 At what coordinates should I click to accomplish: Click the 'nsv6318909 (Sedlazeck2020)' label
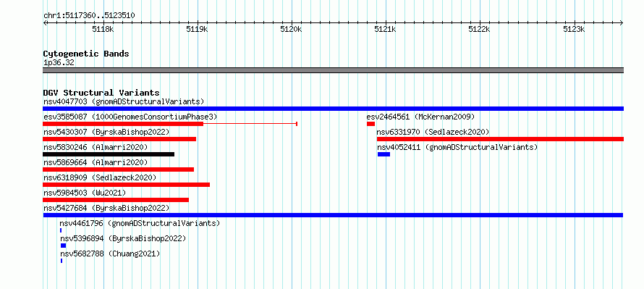click(x=100, y=177)
